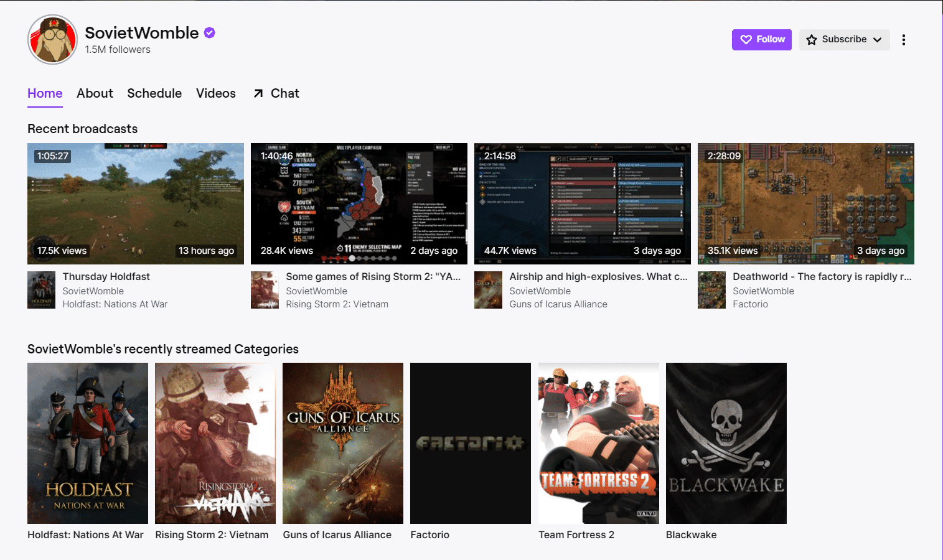943x560 pixels.
Task: Open the Thursday Holdfast broadcast title
Action: [106, 276]
